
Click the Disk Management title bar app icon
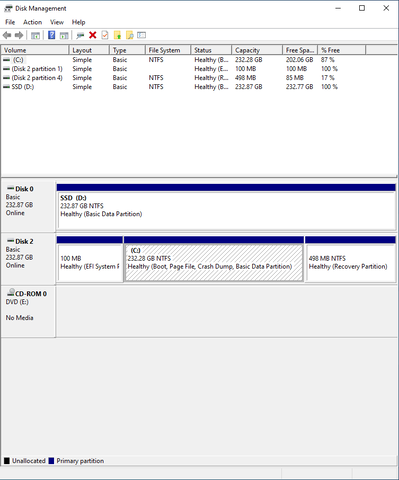click(x=8, y=8)
